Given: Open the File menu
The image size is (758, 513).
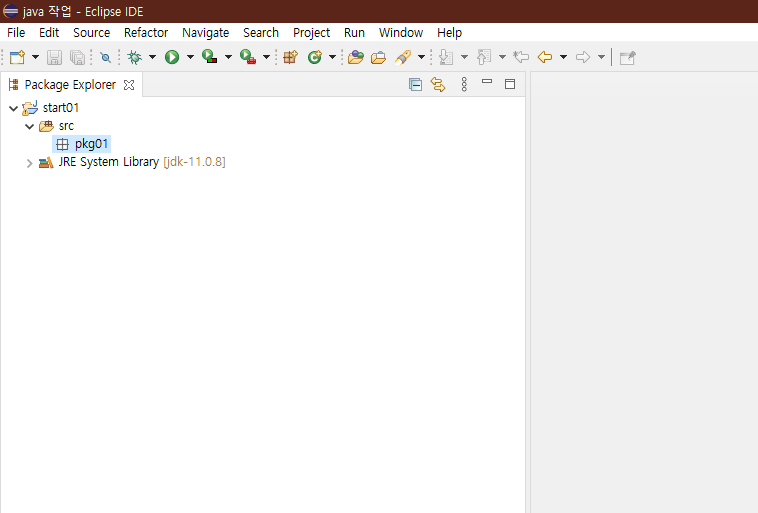Looking at the screenshot, I should pyautogui.click(x=16, y=32).
